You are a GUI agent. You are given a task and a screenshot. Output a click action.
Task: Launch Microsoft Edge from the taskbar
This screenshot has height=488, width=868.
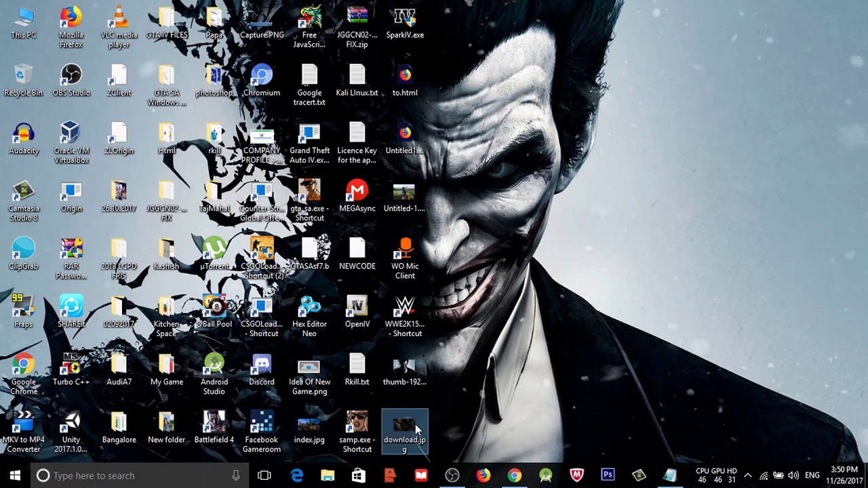(297, 476)
